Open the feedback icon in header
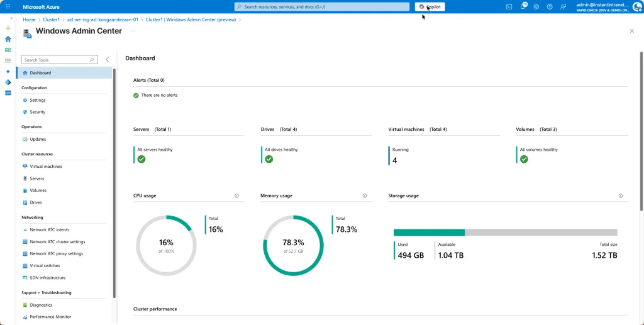This screenshot has height=325, width=644. 563,6
